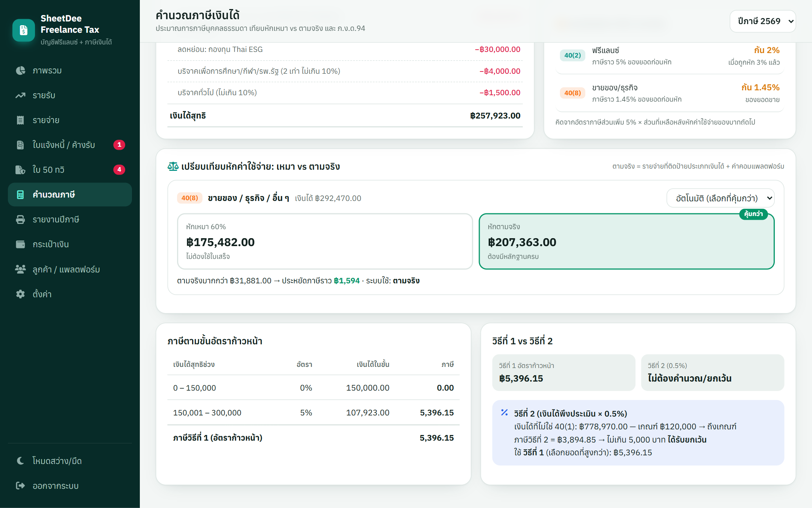Click the วิธีที่ 1 อัตราก้าวหน้า box
This screenshot has width=812, height=508.
(x=564, y=372)
